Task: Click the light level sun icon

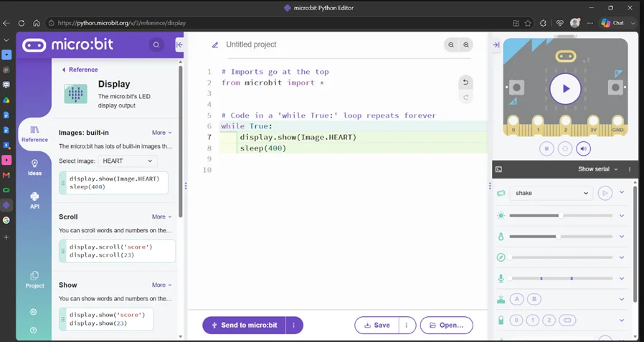Action: [x=501, y=216]
